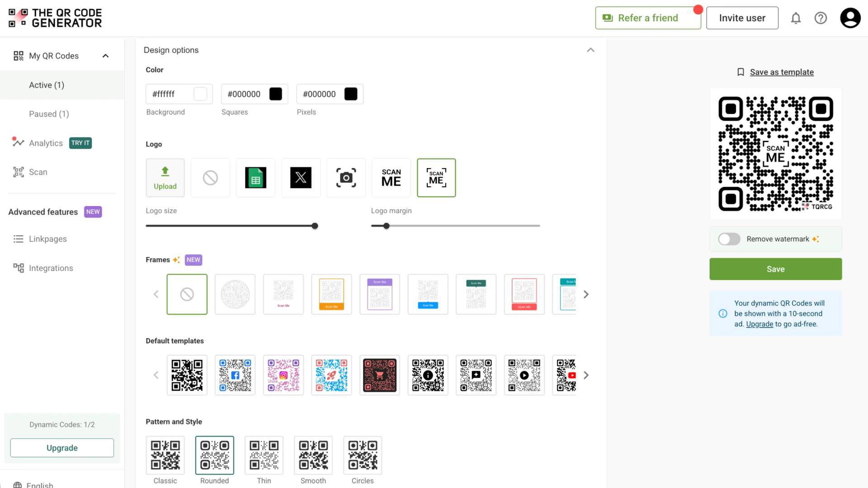
Task: Edit the Squares hex value field
Action: (x=255, y=94)
